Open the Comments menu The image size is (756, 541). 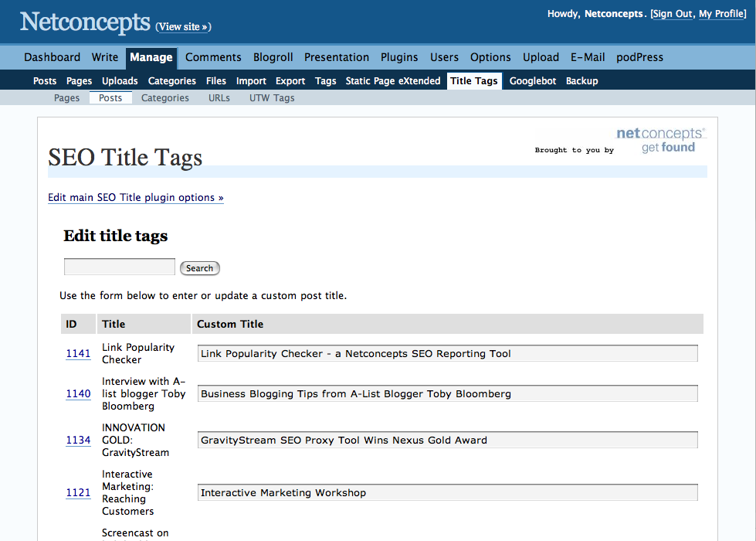(x=213, y=57)
